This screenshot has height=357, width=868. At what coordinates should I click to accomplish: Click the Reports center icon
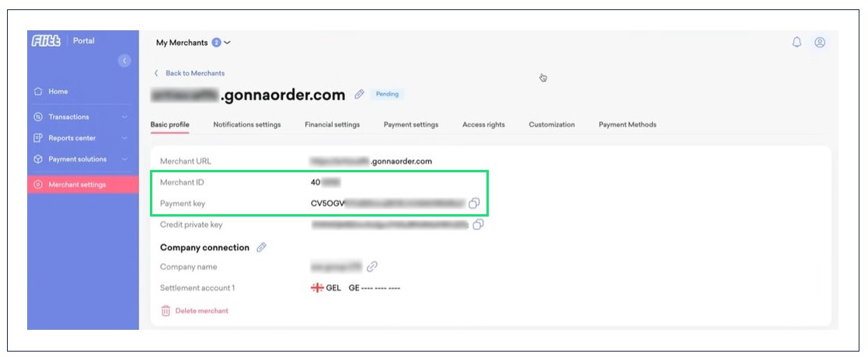[x=37, y=138]
